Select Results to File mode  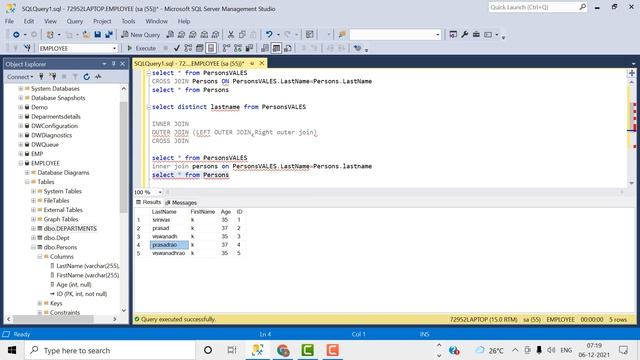tap(288, 48)
